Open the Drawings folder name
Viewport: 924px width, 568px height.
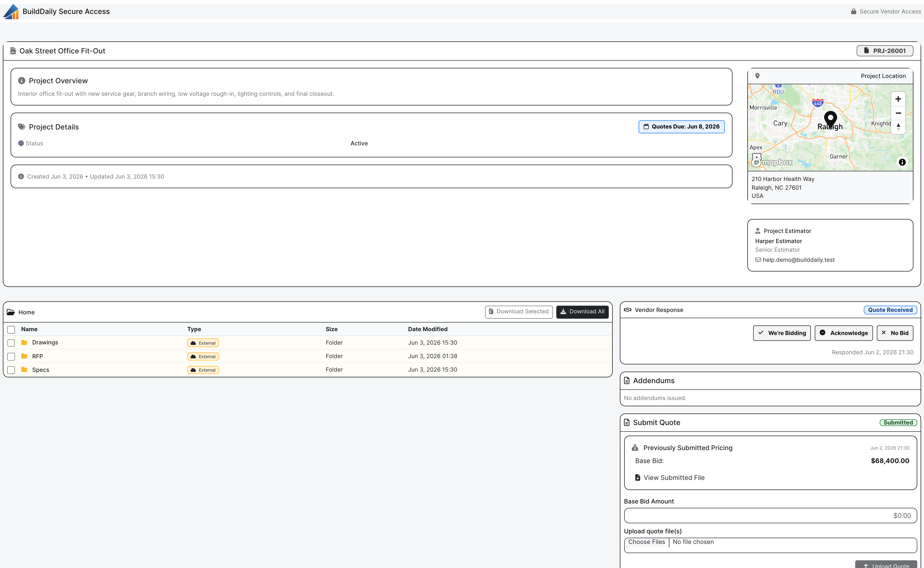(x=45, y=342)
